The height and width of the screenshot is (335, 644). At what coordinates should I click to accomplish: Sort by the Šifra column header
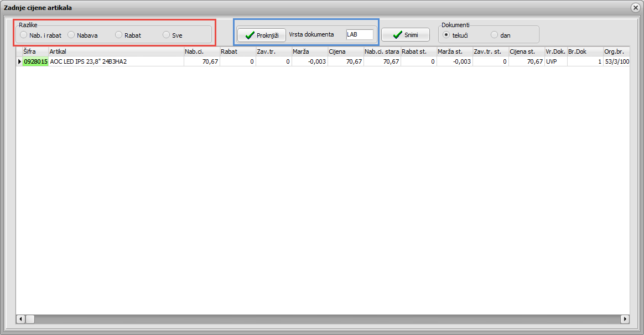point(35,51)
